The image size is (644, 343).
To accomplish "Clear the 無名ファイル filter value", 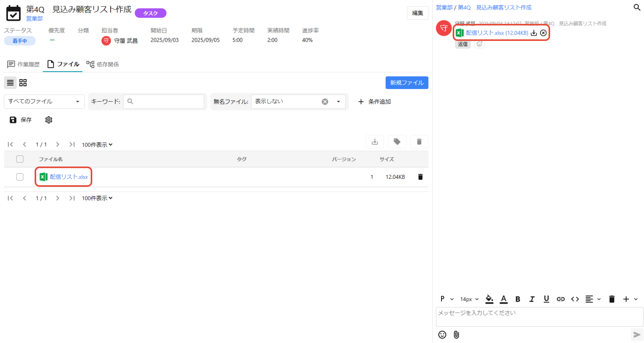I will [325, 102].
